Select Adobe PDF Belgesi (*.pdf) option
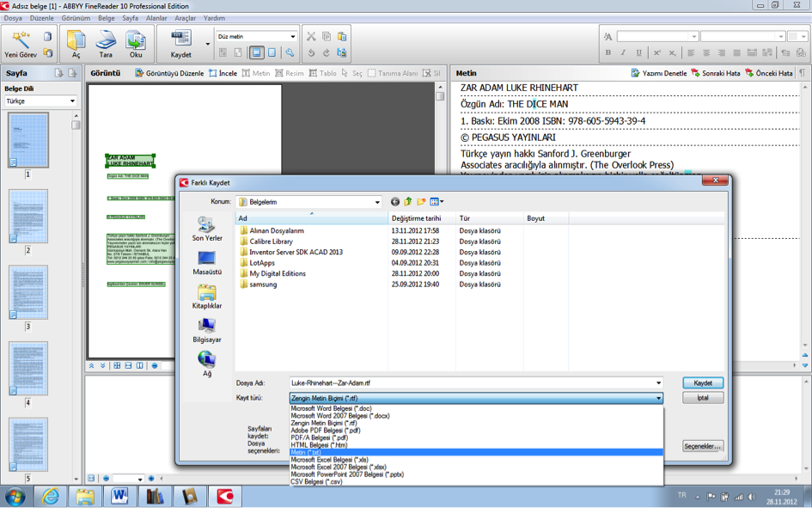The height and width of the screenshot is (508, 812). click(476, 431)
